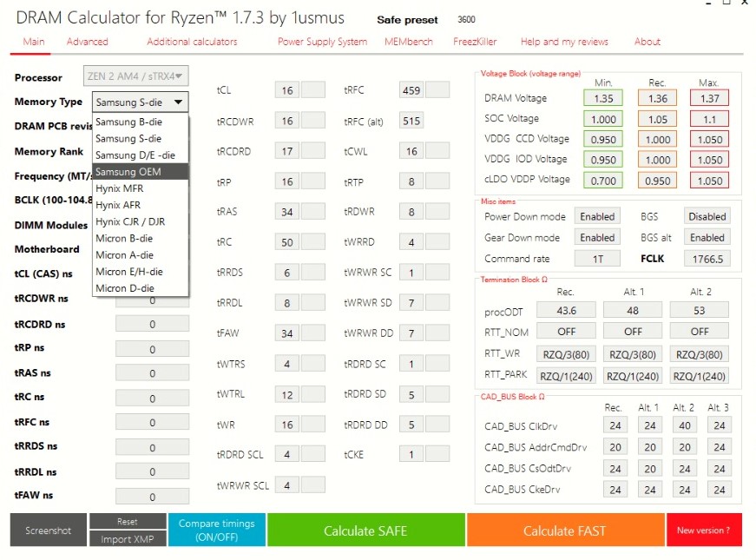Viewport: 756px width, 560px height.
Task: Click Calculate FAST button
Action: click(x=565, y=530)
